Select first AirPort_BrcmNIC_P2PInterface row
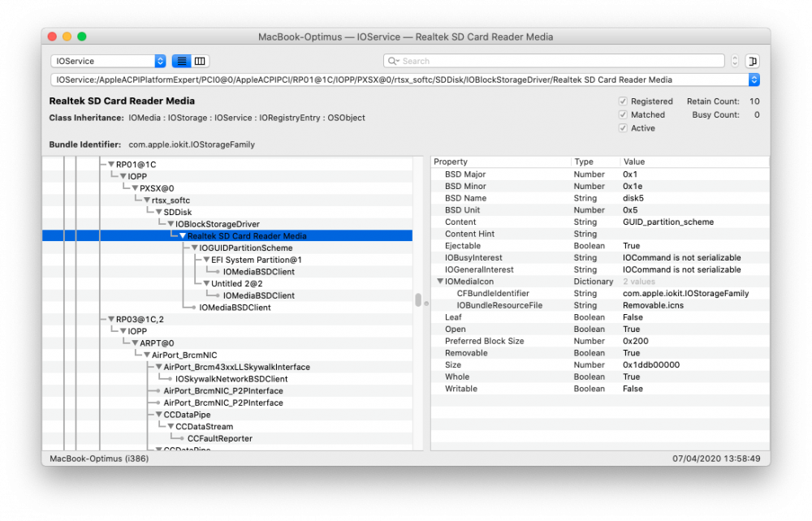 (227, 390)
